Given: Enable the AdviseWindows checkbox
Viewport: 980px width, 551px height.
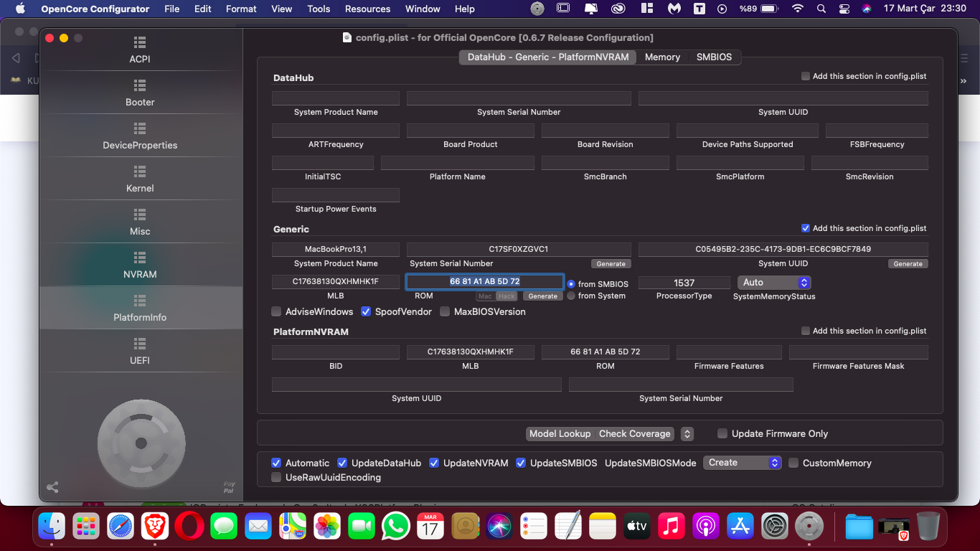Looking at the screenshot, I should [x=276, y=312].
